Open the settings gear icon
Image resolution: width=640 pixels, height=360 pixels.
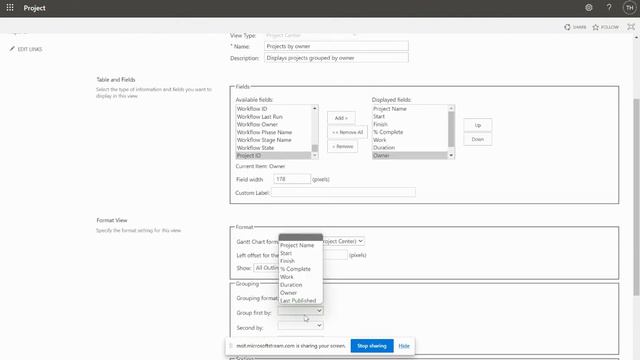pos(589,7)
